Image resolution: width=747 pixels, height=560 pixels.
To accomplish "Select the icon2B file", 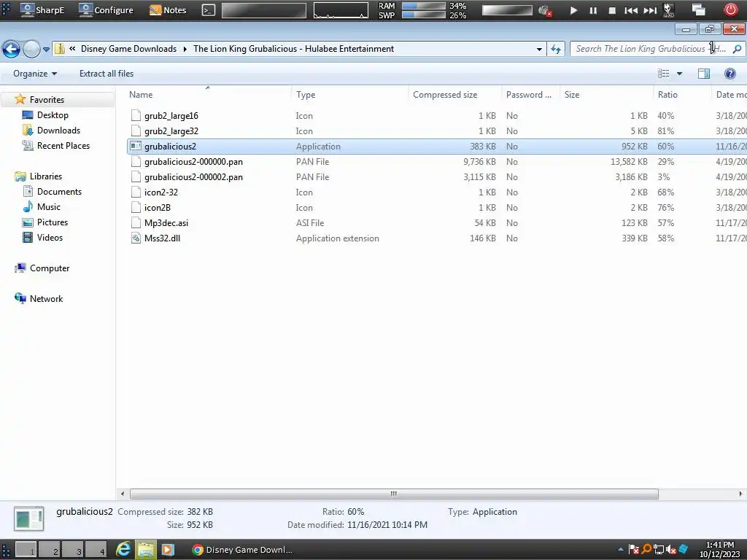I will tap(158, 208).
